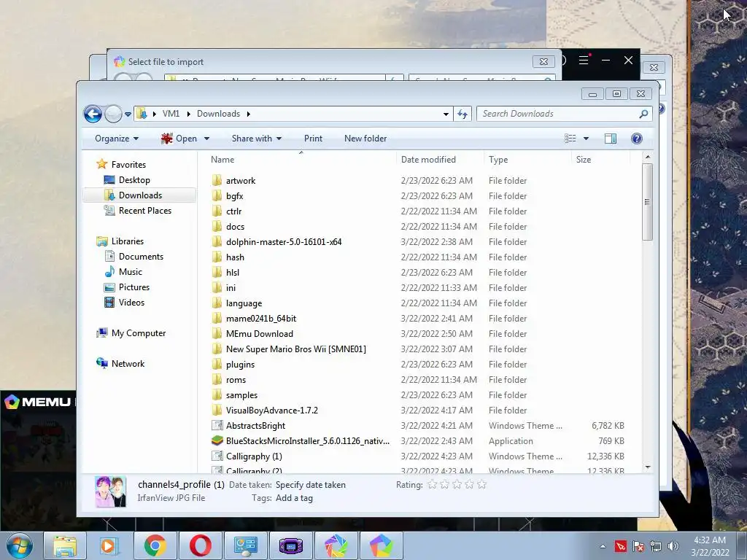
Task: Expand the arrow after Downloads breadcrumb
Action: pos(248,114)
